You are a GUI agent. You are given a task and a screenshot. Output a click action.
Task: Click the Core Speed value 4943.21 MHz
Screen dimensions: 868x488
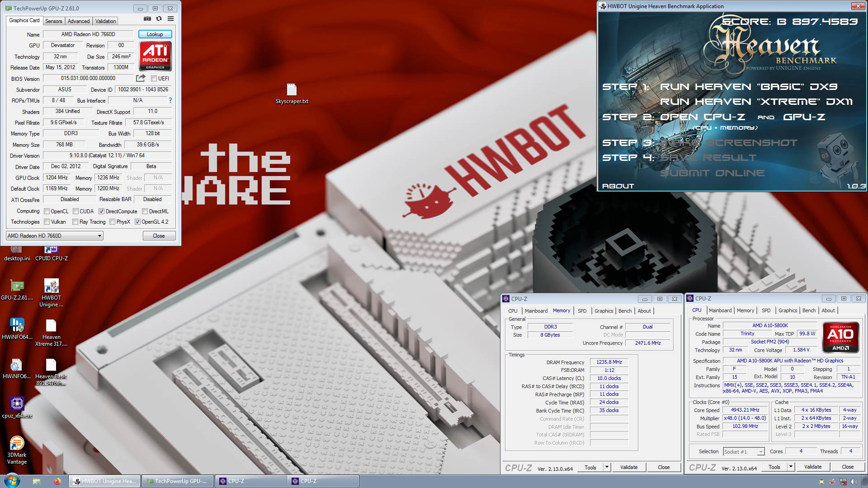[x=745, y=410]
